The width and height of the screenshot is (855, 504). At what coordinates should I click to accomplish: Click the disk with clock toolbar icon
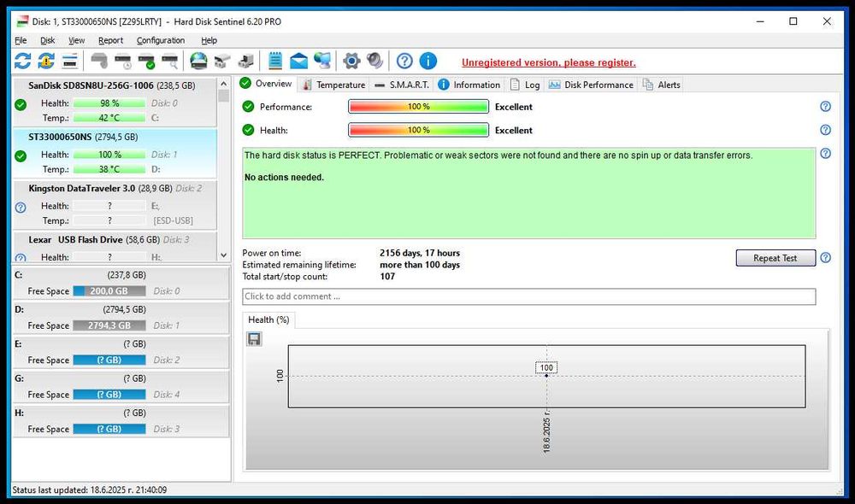[x=122, y=61]
